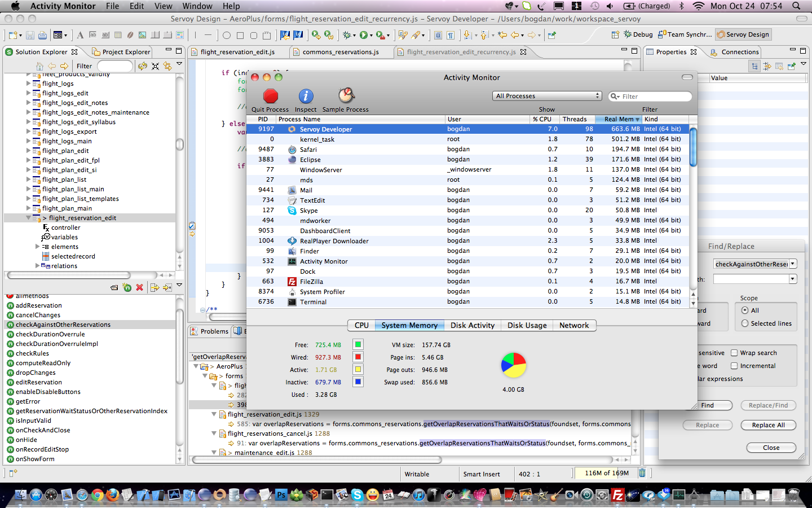Click the Find button in Find/Replace

tap(708, 405)
